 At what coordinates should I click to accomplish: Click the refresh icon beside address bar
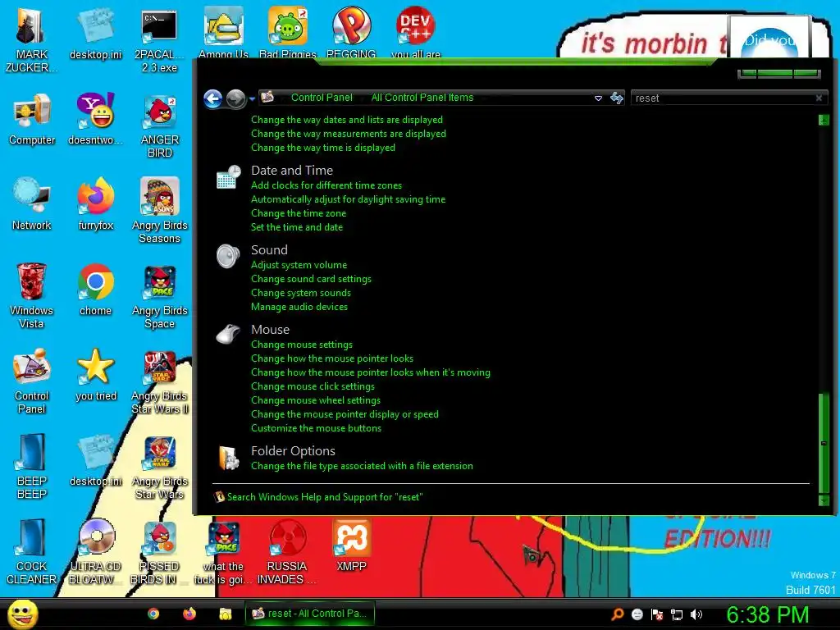tap(617, 98)
